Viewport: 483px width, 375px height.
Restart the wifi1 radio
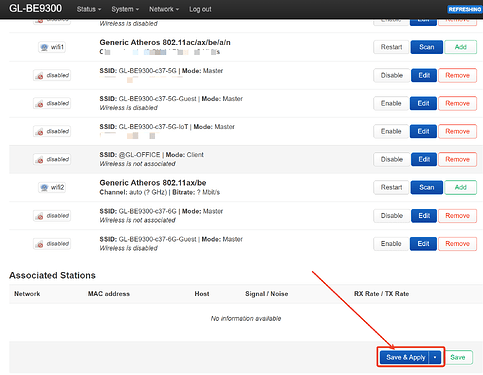coord(391,47)
